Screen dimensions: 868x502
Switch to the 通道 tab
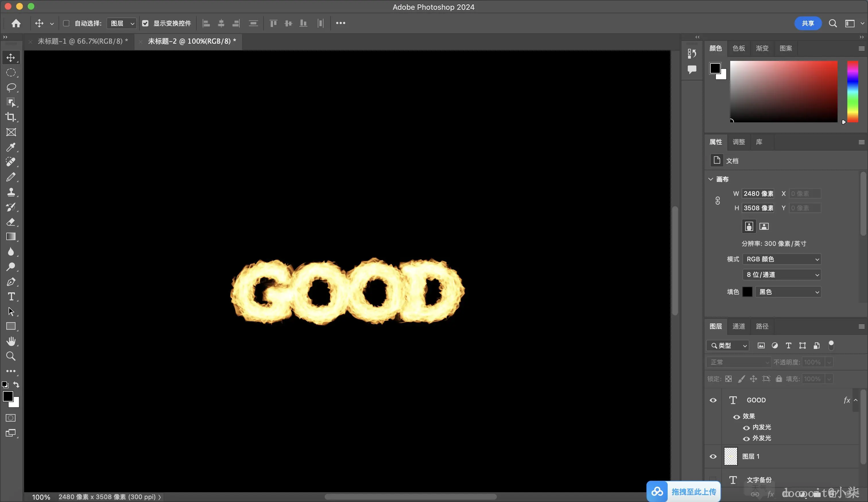(739, 326)
